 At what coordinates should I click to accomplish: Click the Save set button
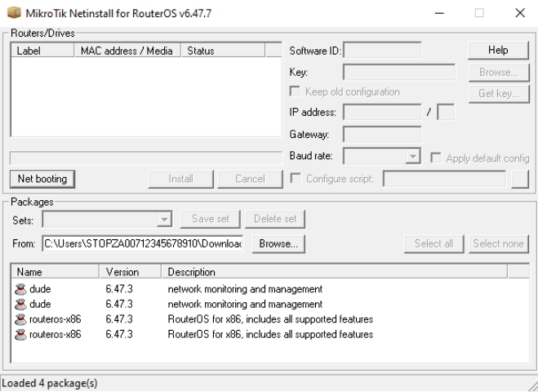(211, 219)
